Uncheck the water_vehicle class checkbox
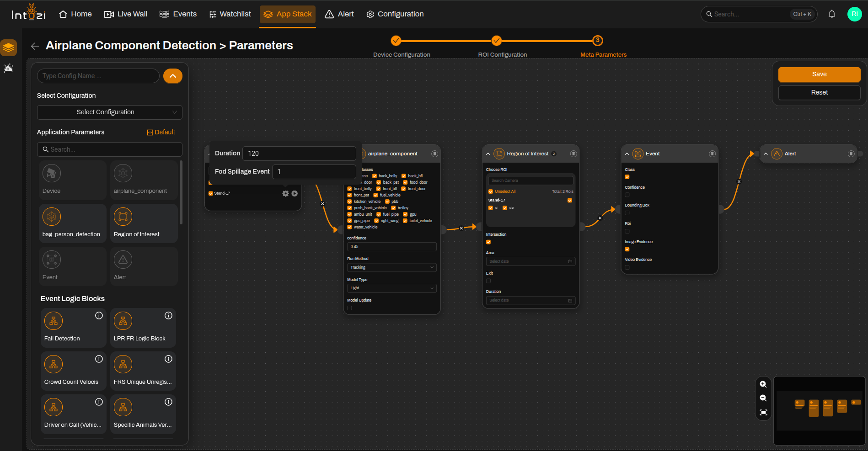This screenshot has height=451, width=868. pyautogui.click(x=349, y=227)
